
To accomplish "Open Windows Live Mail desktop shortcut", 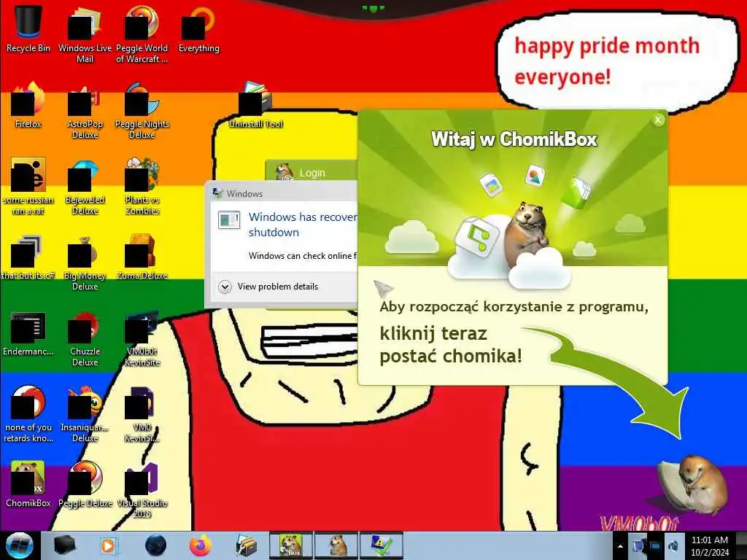I will pyautogui.click(x=85, y=34).
